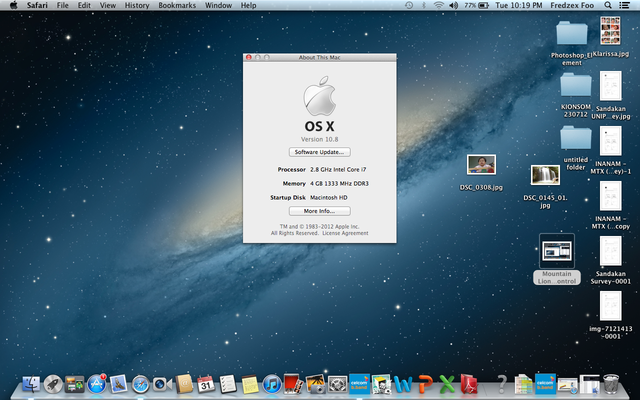The width and height of the screenshot is (640, 400).
Task: Open the History menu
Action: click(137, 5)
